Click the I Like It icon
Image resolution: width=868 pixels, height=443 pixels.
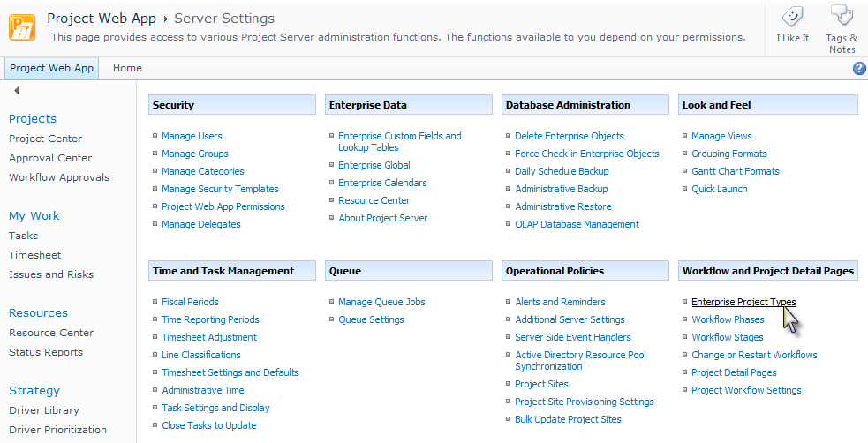point(792,18)
